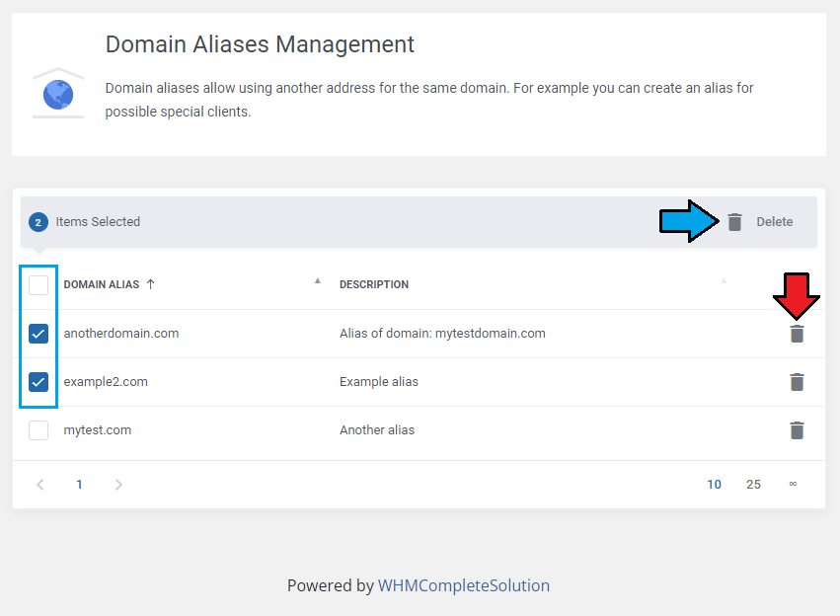Click the Domain Alias sort triangle
Viewport: 840px width, 616px height.
pyautogui.click(x=318, y=280)
